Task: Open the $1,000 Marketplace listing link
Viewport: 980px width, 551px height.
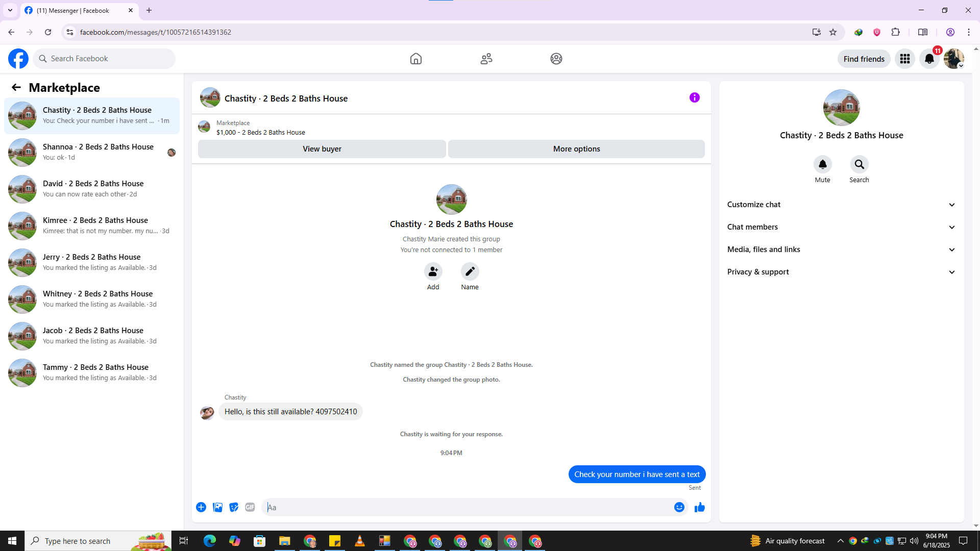Action: pyautogui.click(x=261, y=132)
